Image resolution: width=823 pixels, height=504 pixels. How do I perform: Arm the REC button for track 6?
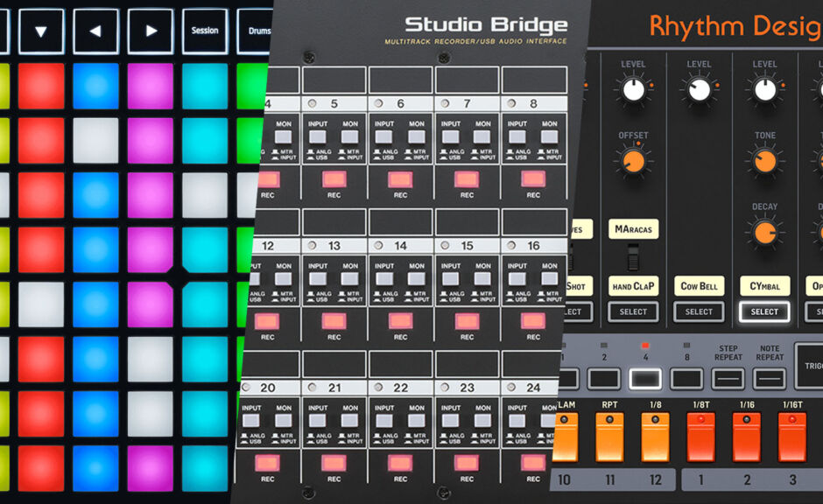(x=400, y=179)
